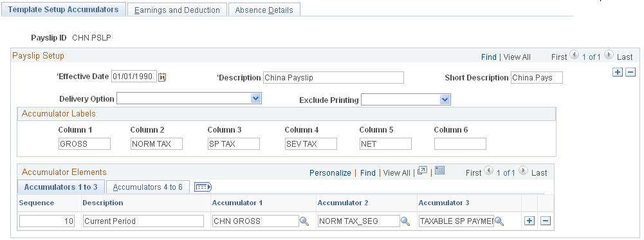Click Column 3 label field SP TAX
The image size is (644, 240).
click(234, 144)
